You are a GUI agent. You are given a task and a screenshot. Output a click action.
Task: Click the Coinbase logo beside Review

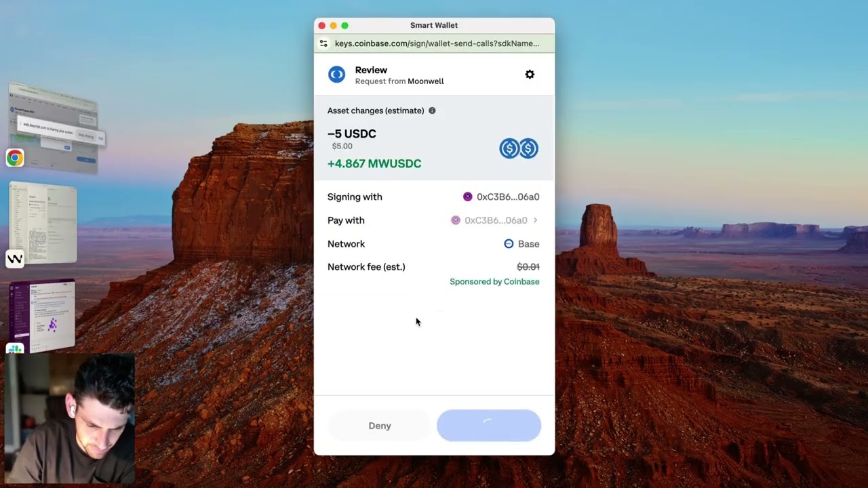tap(336, 75)
